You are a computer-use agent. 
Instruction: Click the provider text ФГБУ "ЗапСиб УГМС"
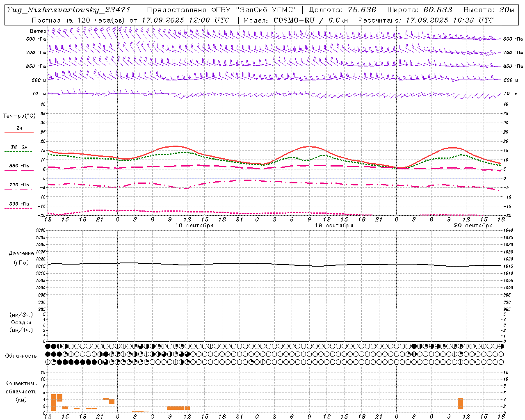(253, 10)
